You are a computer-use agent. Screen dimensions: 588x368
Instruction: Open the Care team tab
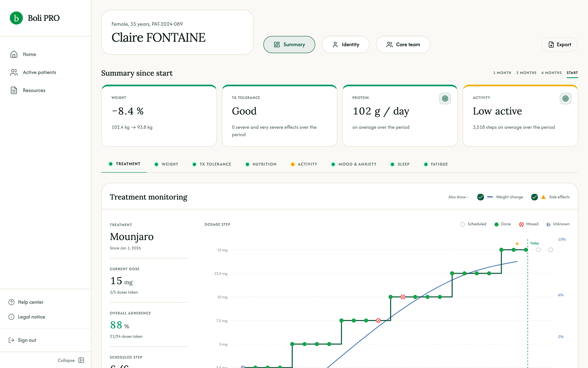(x=403, y=45)
